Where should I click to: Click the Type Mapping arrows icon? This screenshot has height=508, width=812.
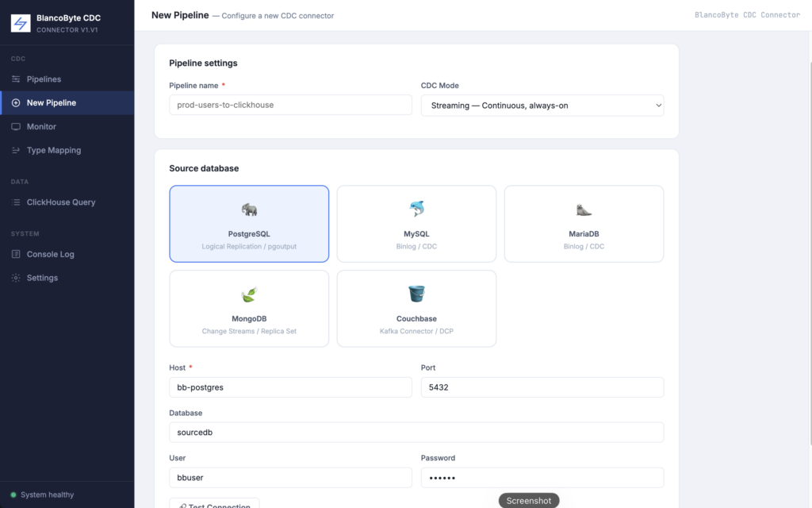click(x=16, y=150)
